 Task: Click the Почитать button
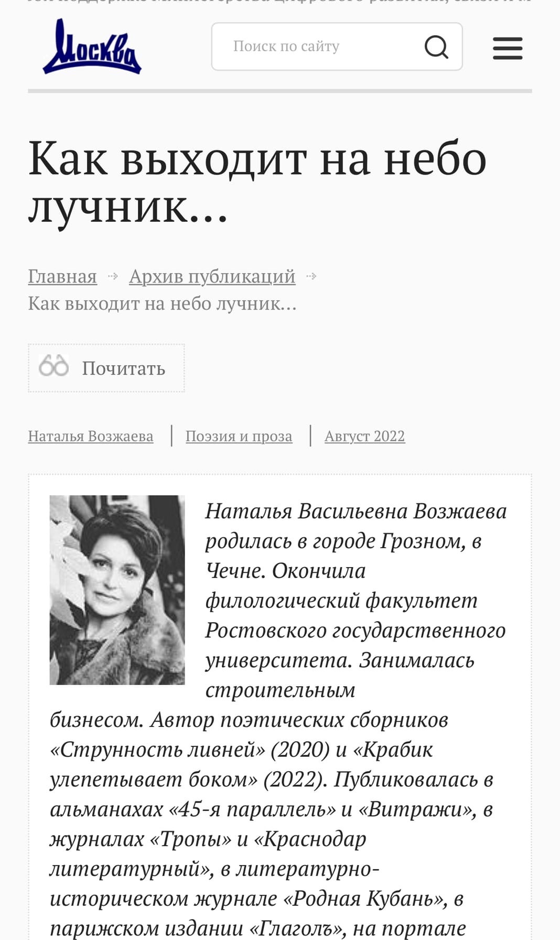point(106,368)
